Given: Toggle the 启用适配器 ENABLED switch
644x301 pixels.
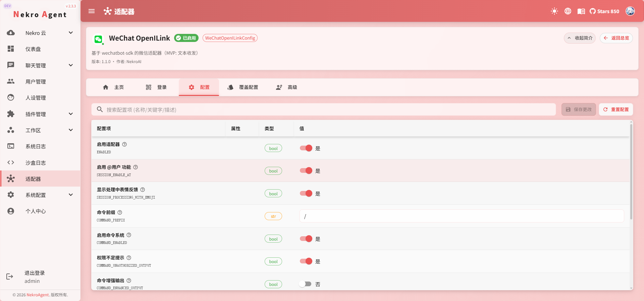Looking at the screenshot, I should 306,148.
